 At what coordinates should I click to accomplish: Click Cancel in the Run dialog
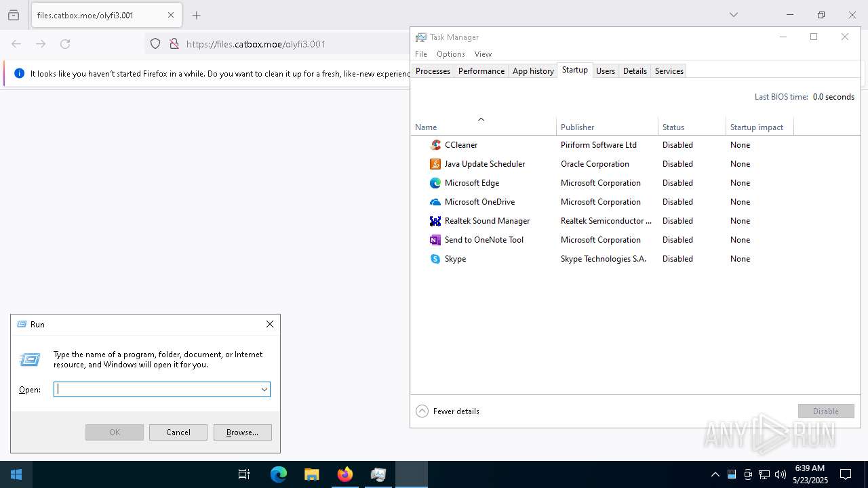pyautogui.click(x=178, y=432)
